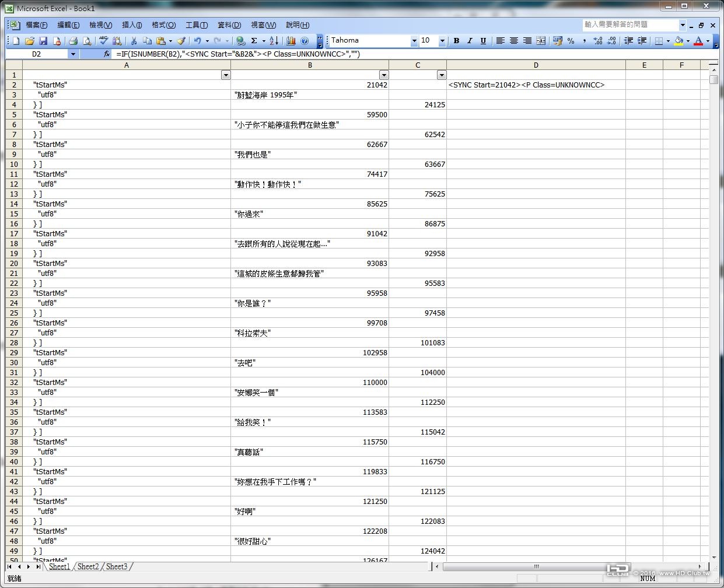
Task: Align text left
Action: (x=500, y=41)
